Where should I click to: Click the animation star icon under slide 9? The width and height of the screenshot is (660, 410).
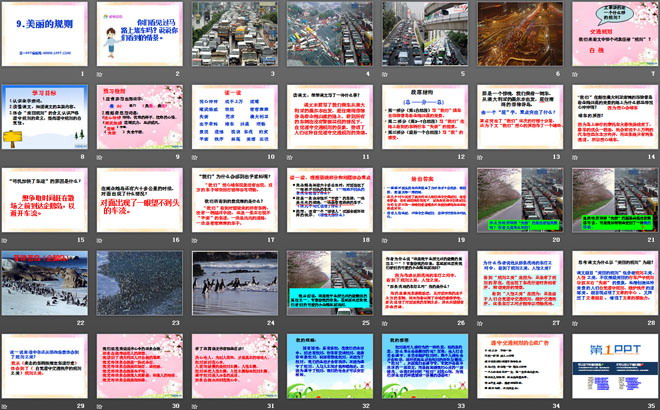[99, 157]
